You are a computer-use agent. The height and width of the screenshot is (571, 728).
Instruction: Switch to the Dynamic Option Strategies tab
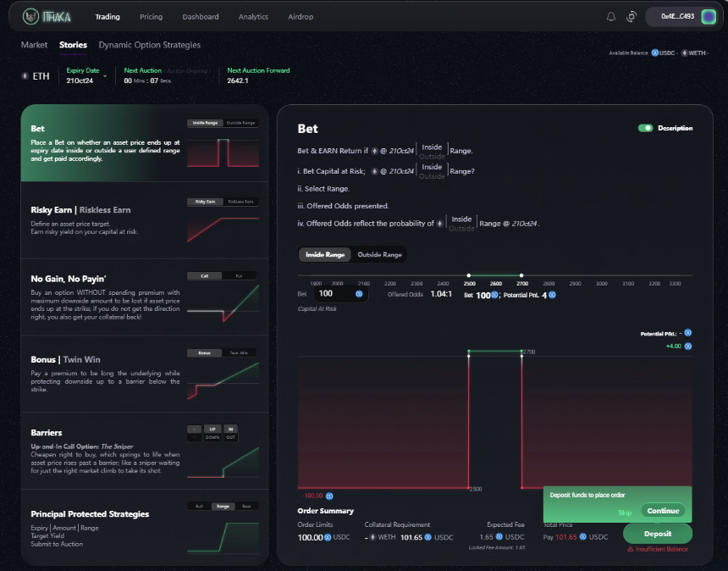point(150,45)
